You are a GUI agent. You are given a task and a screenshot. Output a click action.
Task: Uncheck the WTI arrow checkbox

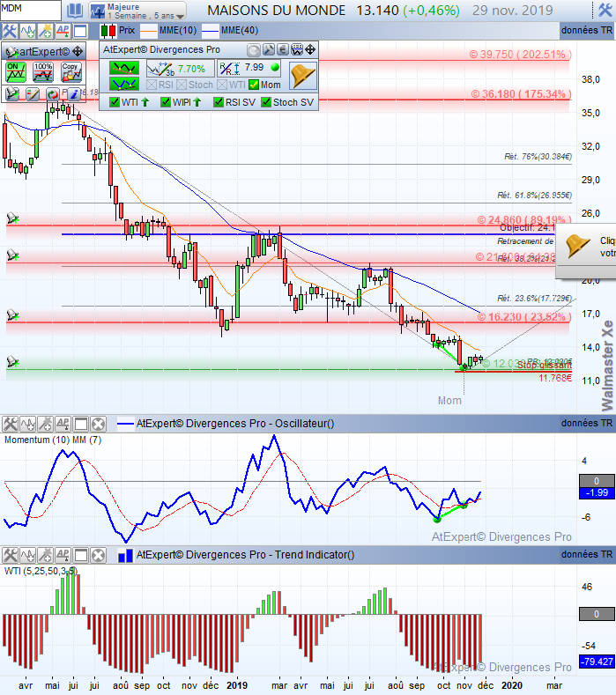(x=115, y=102)
